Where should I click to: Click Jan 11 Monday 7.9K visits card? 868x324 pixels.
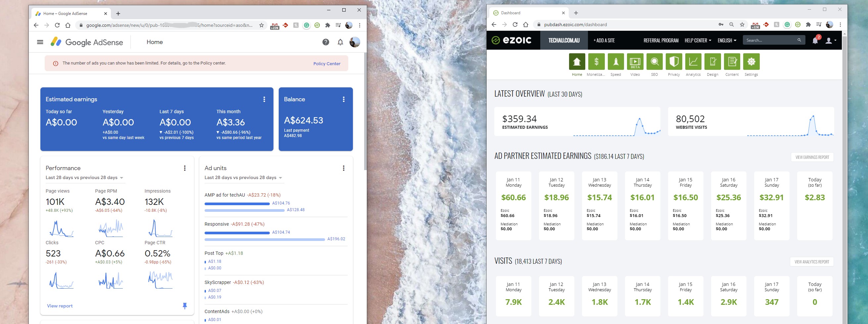(513, 296)
